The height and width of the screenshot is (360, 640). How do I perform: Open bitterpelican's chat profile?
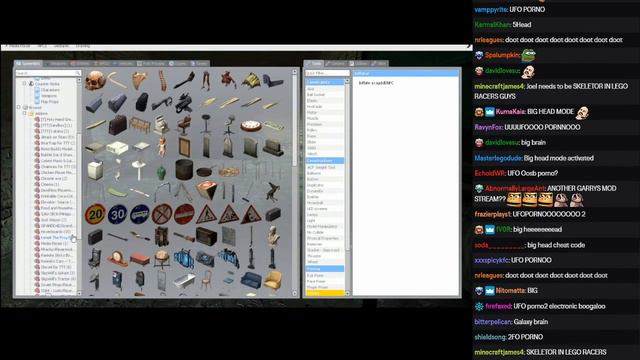click(x=493, y=322)
